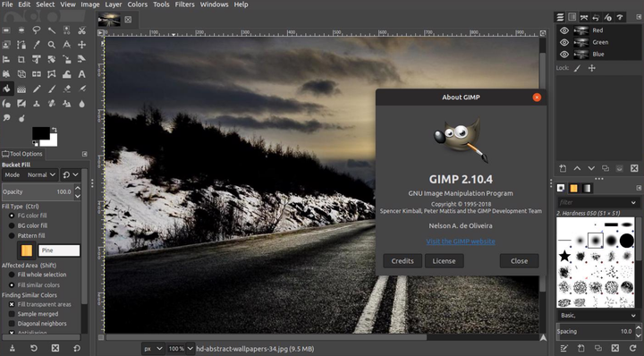Select the Measure compass tool
Screen dimensions: 644x356
(x=66, y=45)
